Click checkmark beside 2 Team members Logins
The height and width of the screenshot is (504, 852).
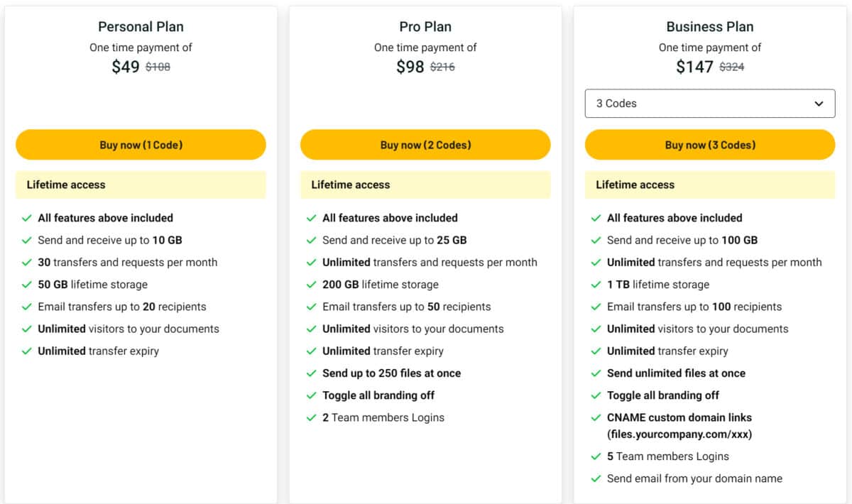click(x=311, y=417)
